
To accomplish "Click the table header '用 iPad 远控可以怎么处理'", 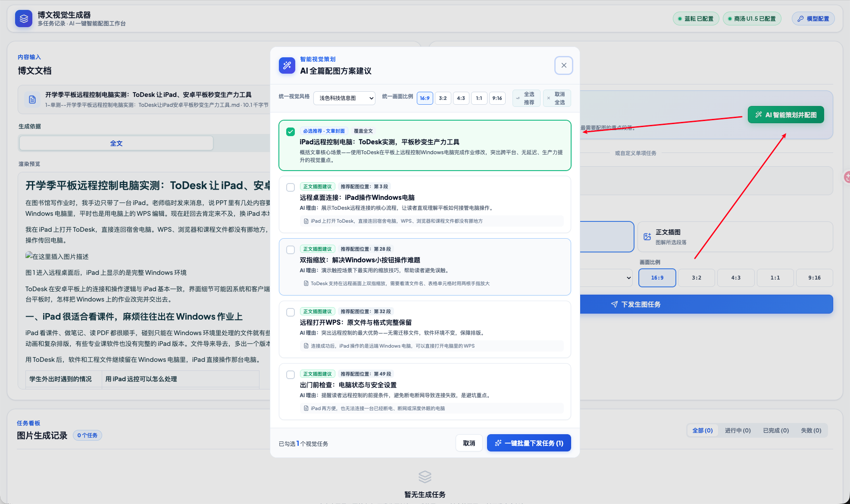I will (141, 379).
